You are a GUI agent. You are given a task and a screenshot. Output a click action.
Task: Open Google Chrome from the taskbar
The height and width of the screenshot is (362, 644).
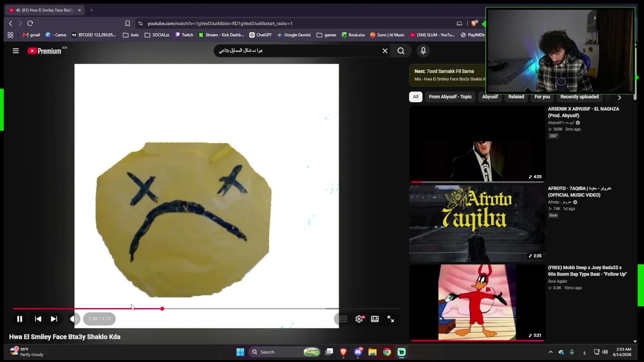tap(387, 352)
